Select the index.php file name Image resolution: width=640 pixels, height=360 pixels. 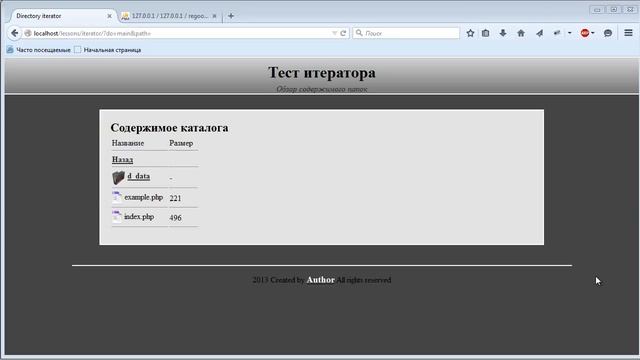tap(139, 217)
